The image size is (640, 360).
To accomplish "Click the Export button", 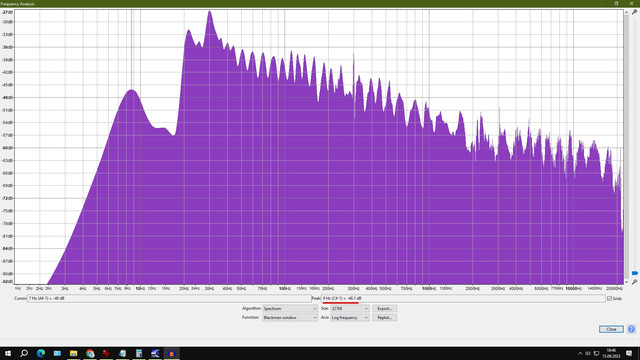I will click(384, 309).
